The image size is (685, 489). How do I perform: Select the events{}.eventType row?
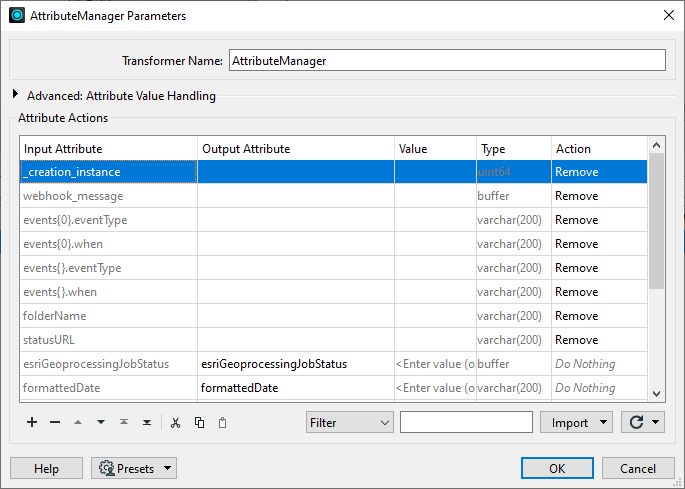click(333, 268)
